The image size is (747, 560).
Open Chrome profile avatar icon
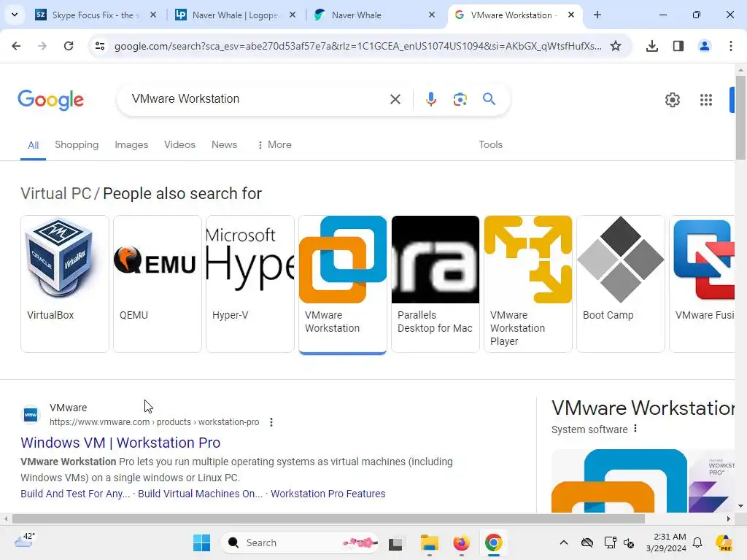coord(704,46)
